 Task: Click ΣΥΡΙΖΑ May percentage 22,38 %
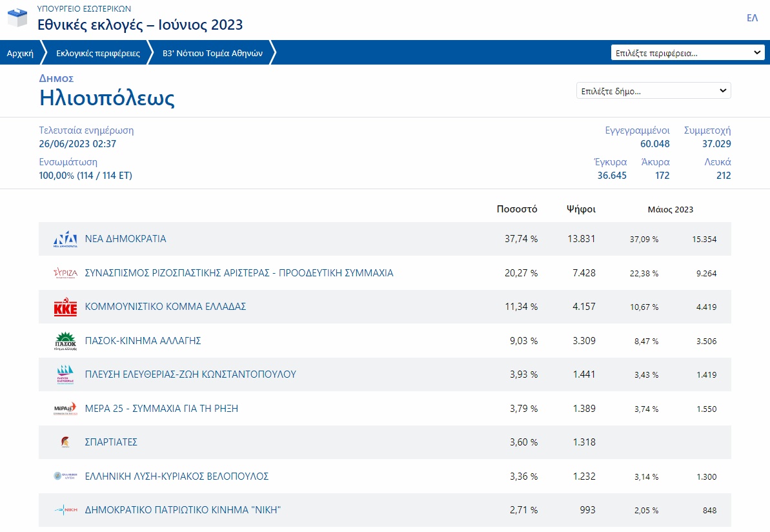(x=644, y=273)
